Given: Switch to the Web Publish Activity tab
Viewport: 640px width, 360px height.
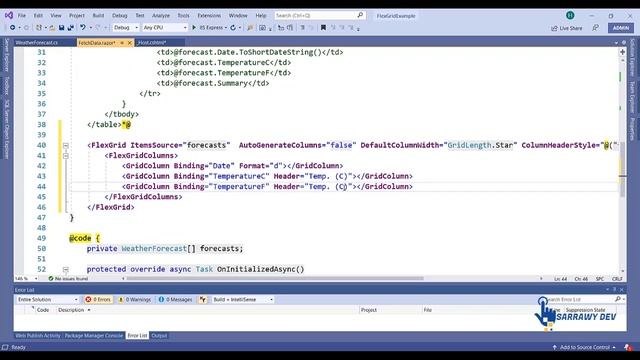Looking at the screenshot, I should click(38, 336).
